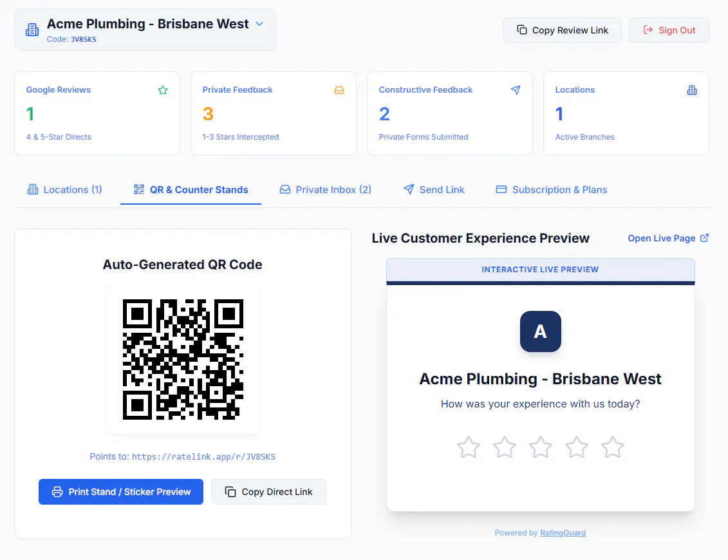Click the inbox icon on Private Feedback card
Viewport: 728px width, 560px height.
pos(339,90)
